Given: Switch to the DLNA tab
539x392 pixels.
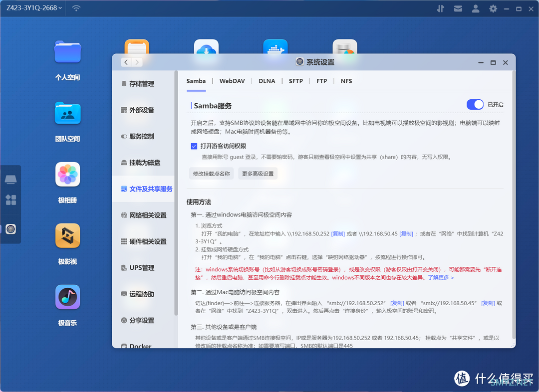Looking at the screenshot, I should [267, 81].
